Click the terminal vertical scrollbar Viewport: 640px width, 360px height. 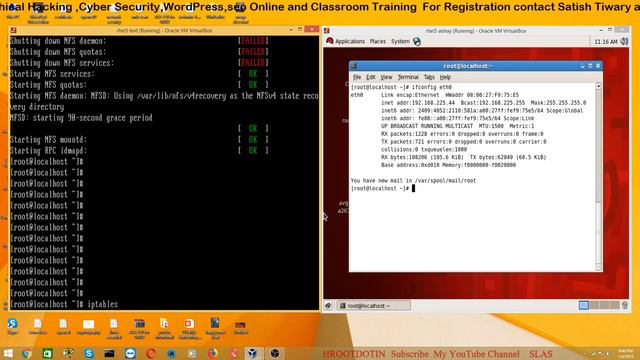pyautogui.click(x=598, y=177)
